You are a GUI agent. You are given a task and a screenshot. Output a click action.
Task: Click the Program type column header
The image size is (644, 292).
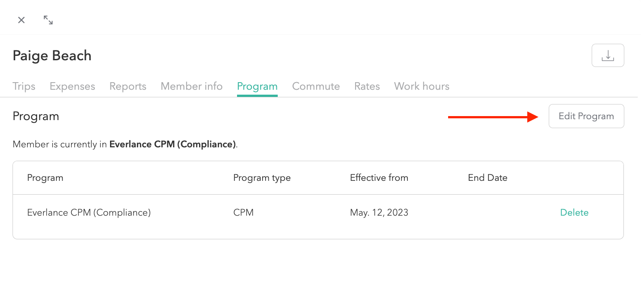[x=262, y=178]
